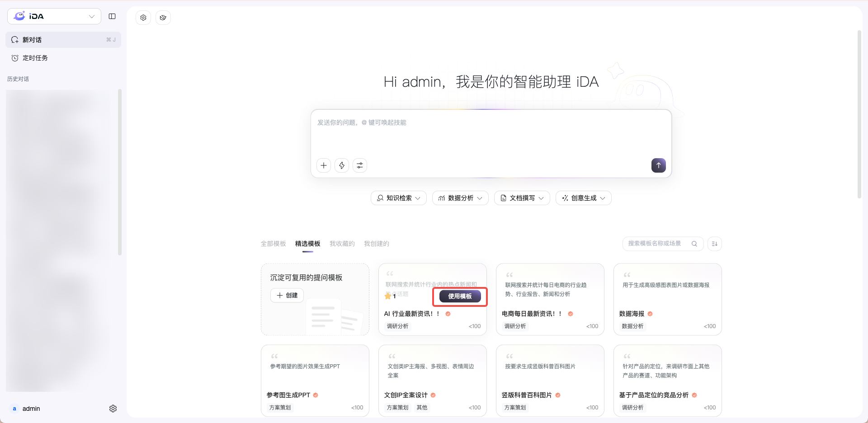
Task: Click the admin avatar icon
Action: (14, 409)
